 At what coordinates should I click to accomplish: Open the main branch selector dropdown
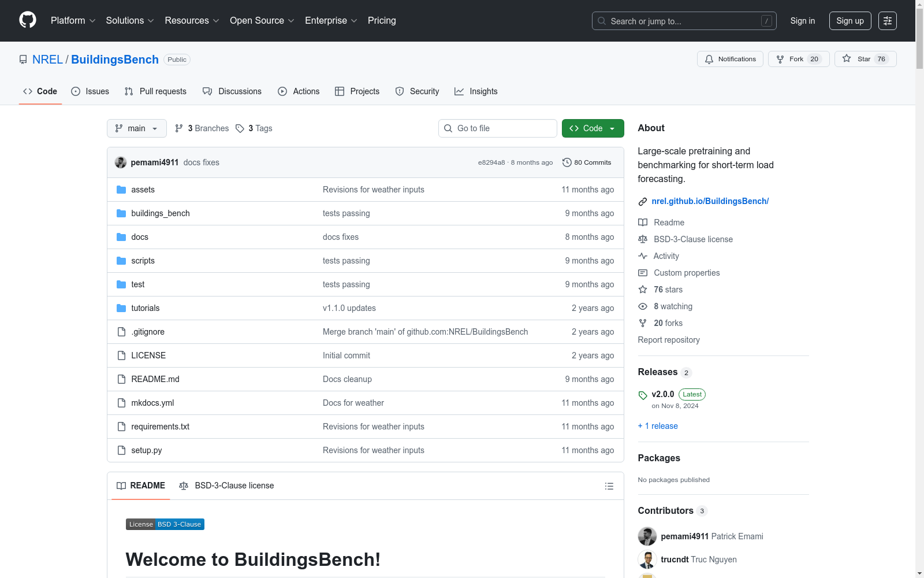coord(137,128)
